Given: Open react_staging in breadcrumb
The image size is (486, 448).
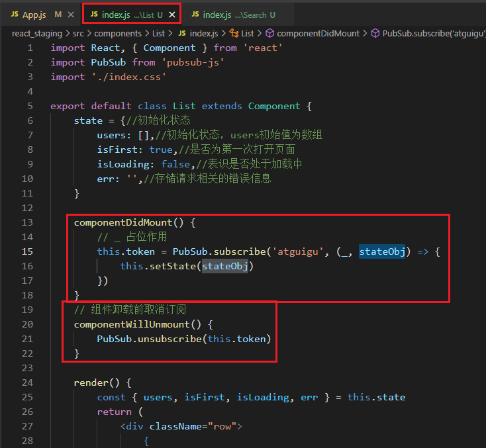Looking at the screenshot, I should pos(37,34).
